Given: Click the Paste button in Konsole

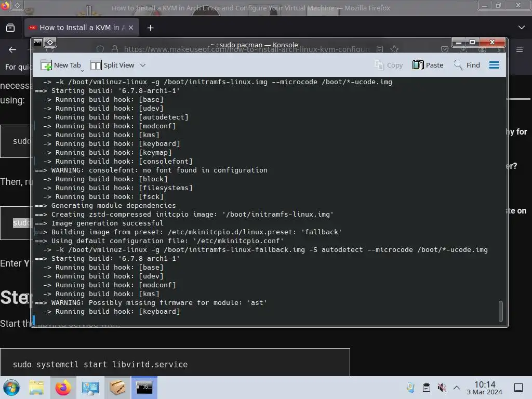Looking at the screenshot, I should tap(428, 65).
